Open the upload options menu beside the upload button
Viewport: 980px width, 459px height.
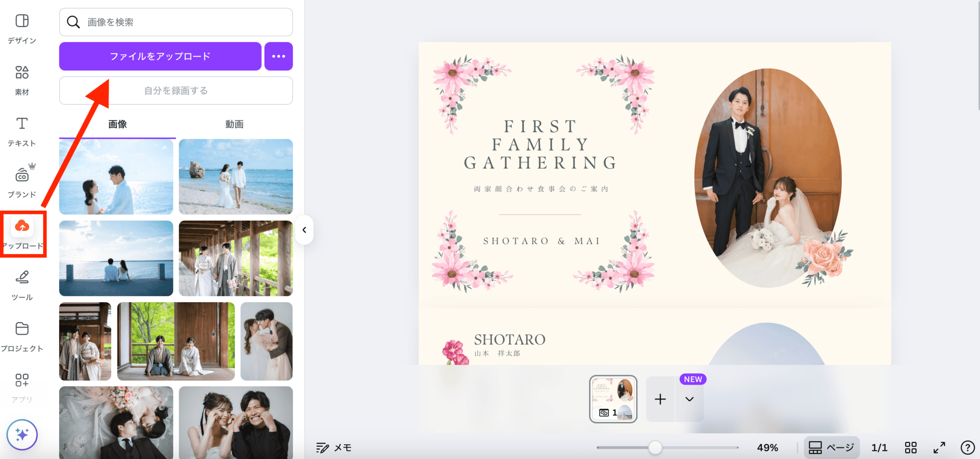coord(278,56)
